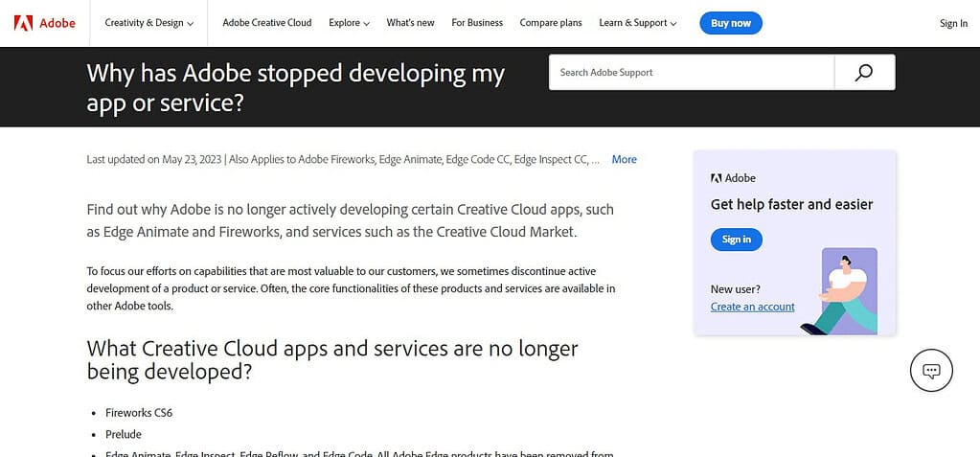
Task: Click the 'Last updated on May 23, 2023' text
Action: click(153, 159)
